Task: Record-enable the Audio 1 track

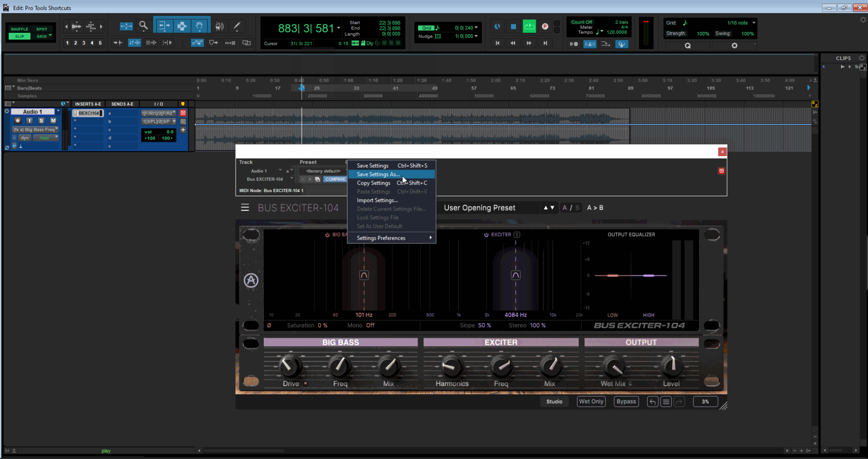Action: click(x=18, y=121)
